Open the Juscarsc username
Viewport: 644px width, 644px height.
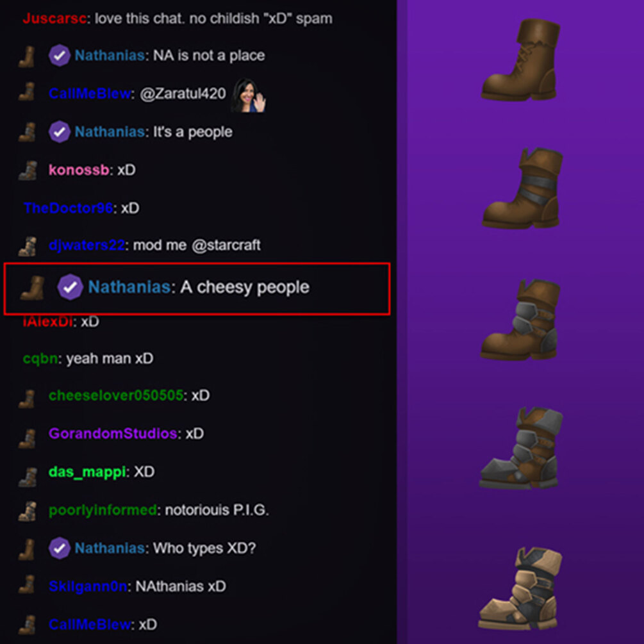point(54,19)
